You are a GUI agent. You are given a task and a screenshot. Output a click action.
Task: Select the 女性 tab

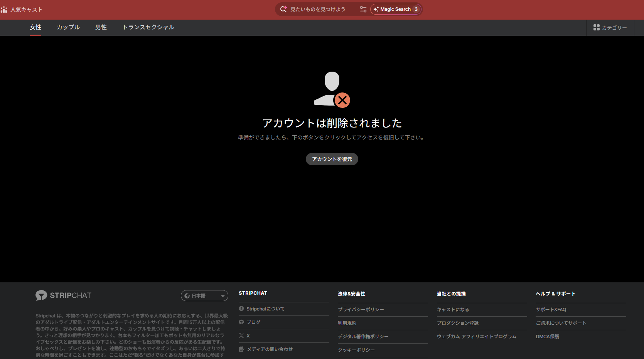click(x=35, y=27)
